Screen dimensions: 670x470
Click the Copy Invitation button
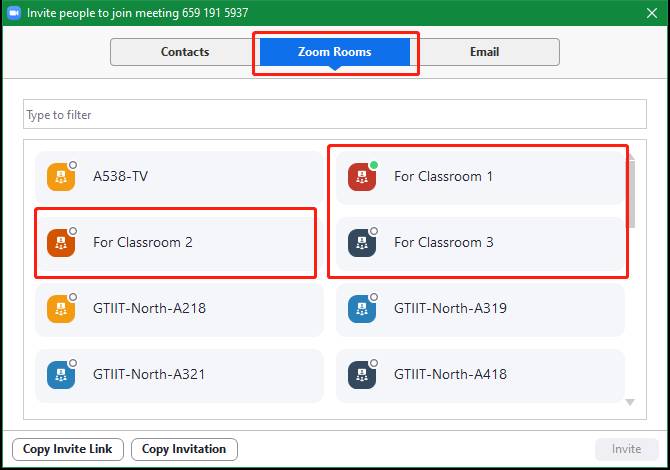coord(184,449)
